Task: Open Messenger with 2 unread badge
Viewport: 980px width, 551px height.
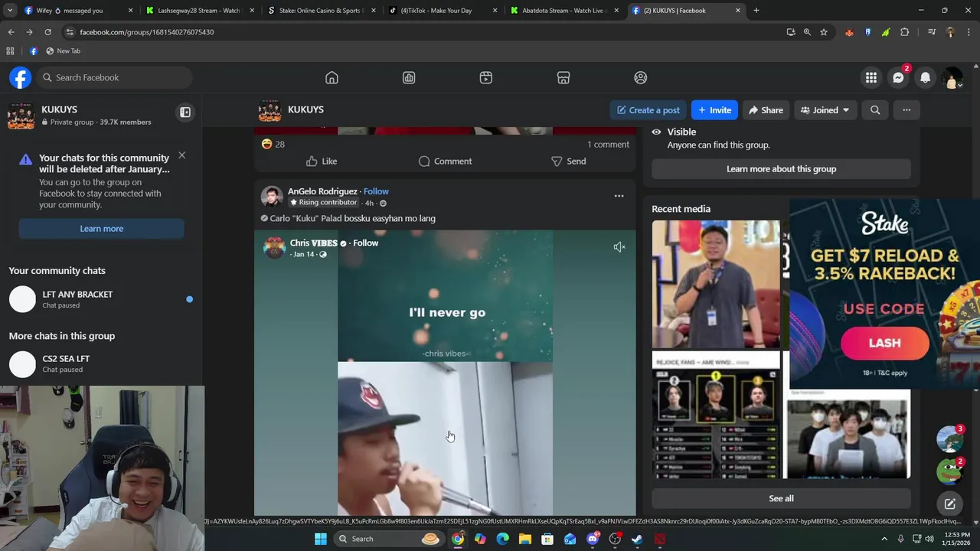Action: click(x=899, y=77)
